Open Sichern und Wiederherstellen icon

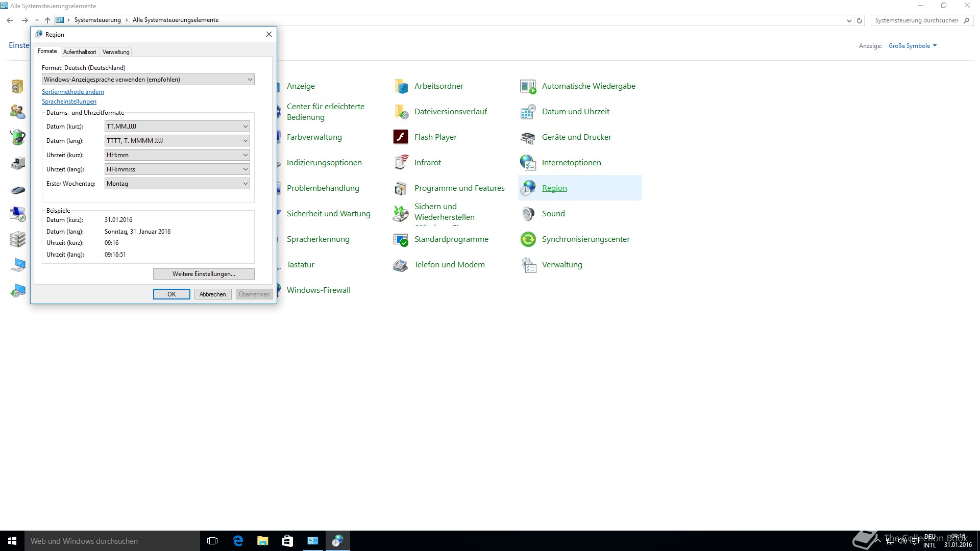click(x=401, y=214)
